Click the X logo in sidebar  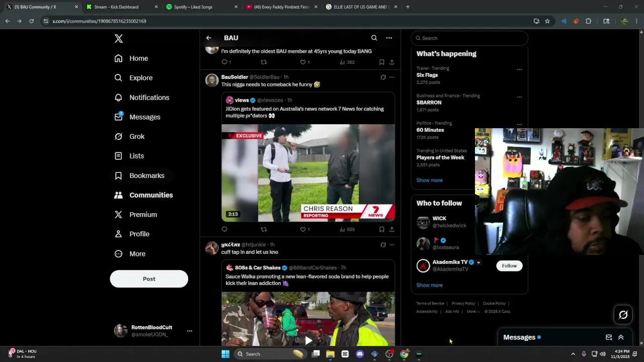[x=119, y=39]
